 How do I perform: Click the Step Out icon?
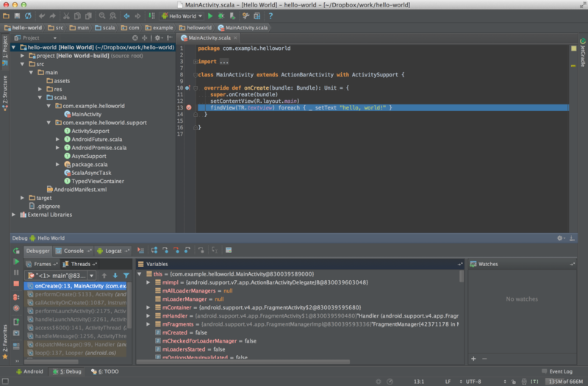point(187,250)
